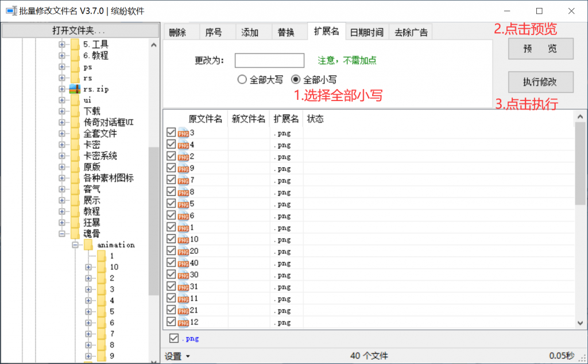588x364 pixels.
Task: Uncheck the checkbox for file 20
Action: point(171,251)
